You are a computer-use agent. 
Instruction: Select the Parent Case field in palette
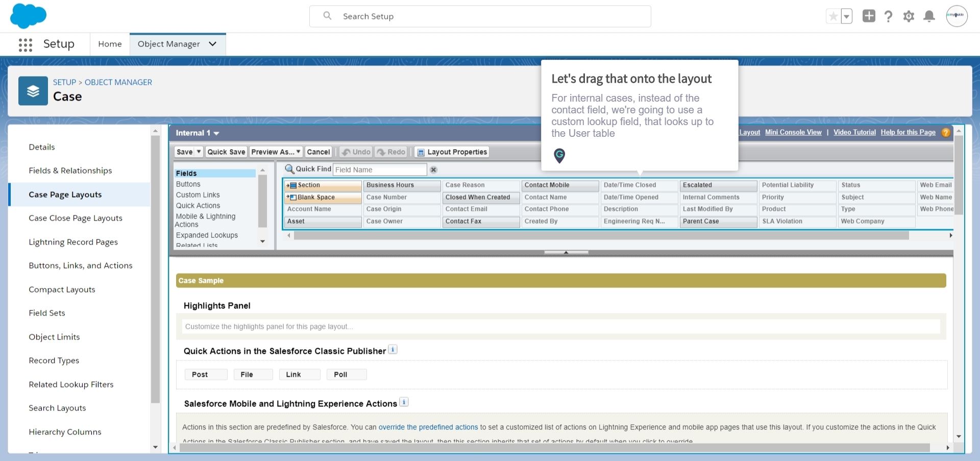click(719, 222)
